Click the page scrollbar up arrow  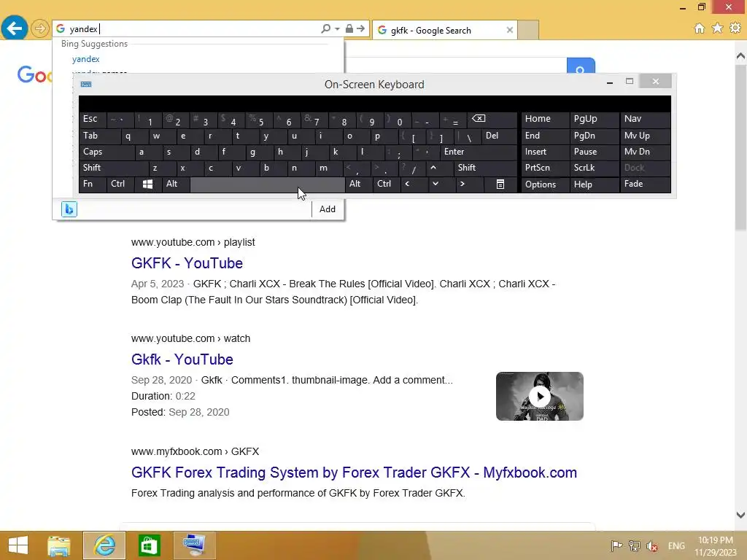740,56
